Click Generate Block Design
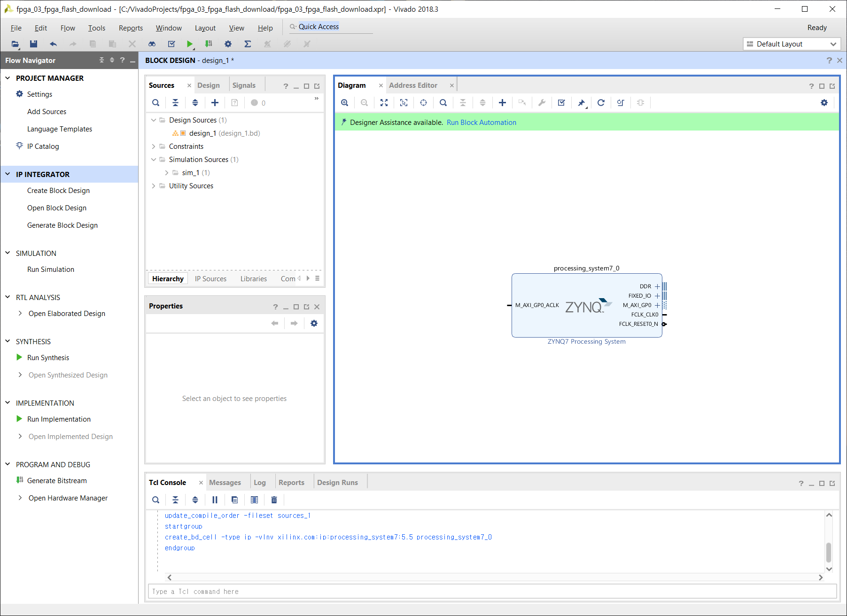 click(x=62, y=225)
